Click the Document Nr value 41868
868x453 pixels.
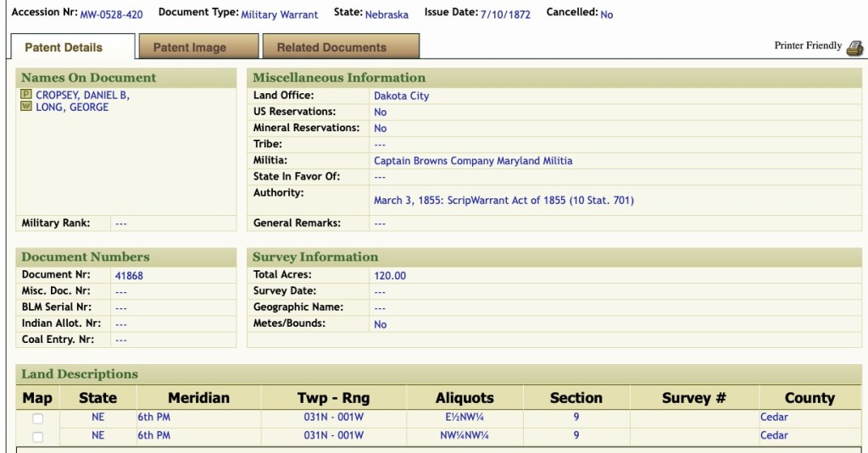point(129,275)
